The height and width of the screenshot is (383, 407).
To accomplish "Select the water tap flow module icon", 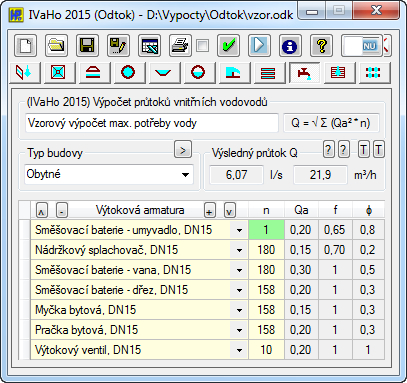I will tap(304, 72).
